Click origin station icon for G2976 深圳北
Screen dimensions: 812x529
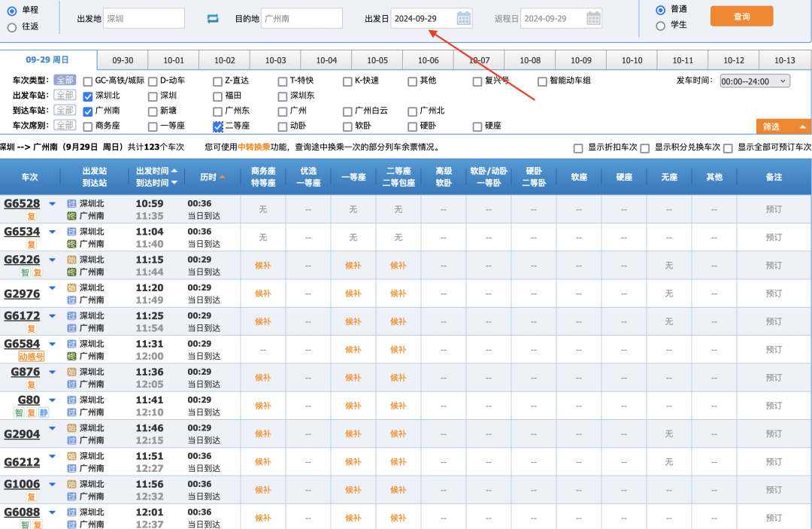click(71, 287)
